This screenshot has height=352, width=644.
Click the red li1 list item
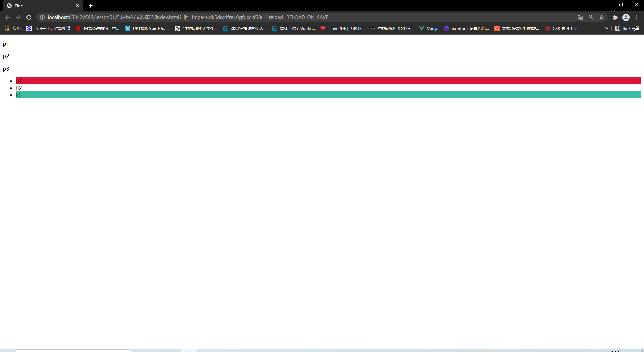[x=329, y=81]
